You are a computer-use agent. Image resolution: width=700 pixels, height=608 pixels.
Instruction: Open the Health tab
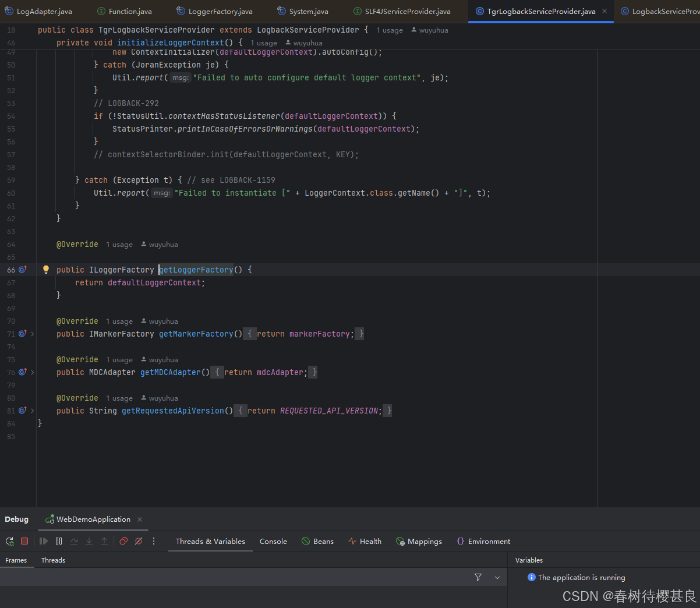(365, 541)
